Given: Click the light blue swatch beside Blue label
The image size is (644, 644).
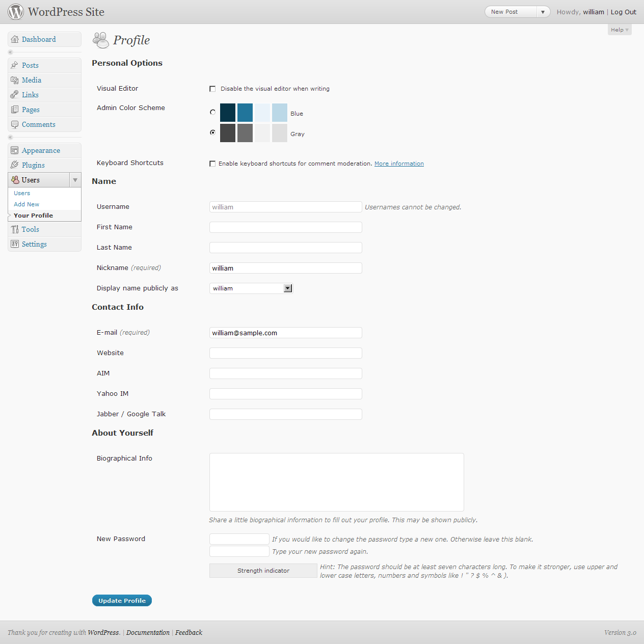Looking at the screenshot, I should point(280,113).
